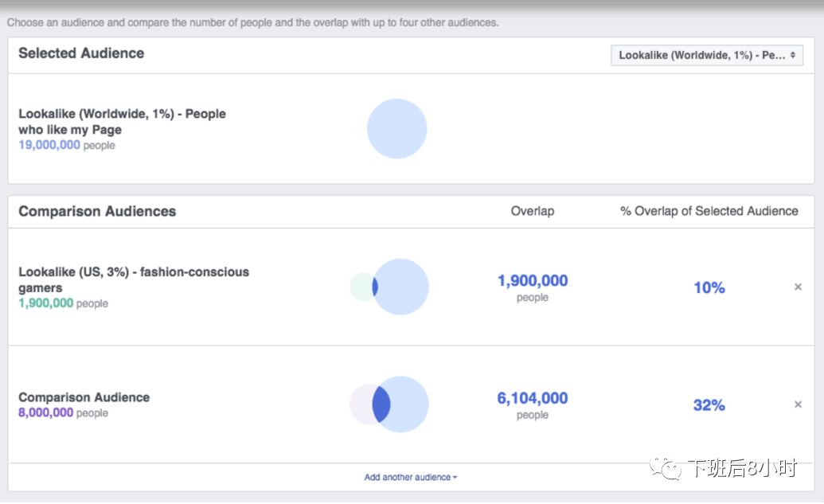Remove the 8,000,000 people Comparison Audience row
824x504 pixels.
pyautogui.click(x=798, y=404)
